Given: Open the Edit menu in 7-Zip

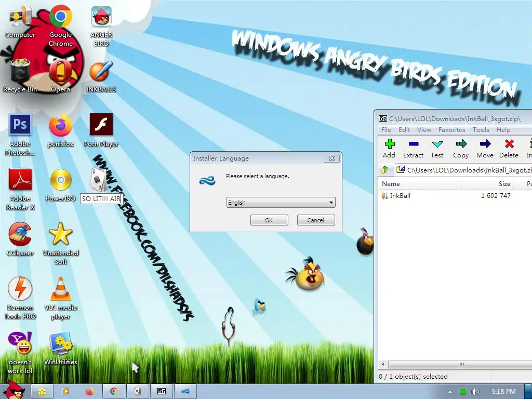Looking at the screenshot, I should (404, 129).
